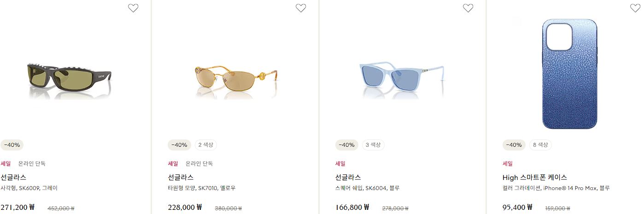The width and height of the screenshot is (644, 214).
Task: Click 컬러 그라데이션, iPhone 14 Pro Max description
Action: tap(556, 188)
